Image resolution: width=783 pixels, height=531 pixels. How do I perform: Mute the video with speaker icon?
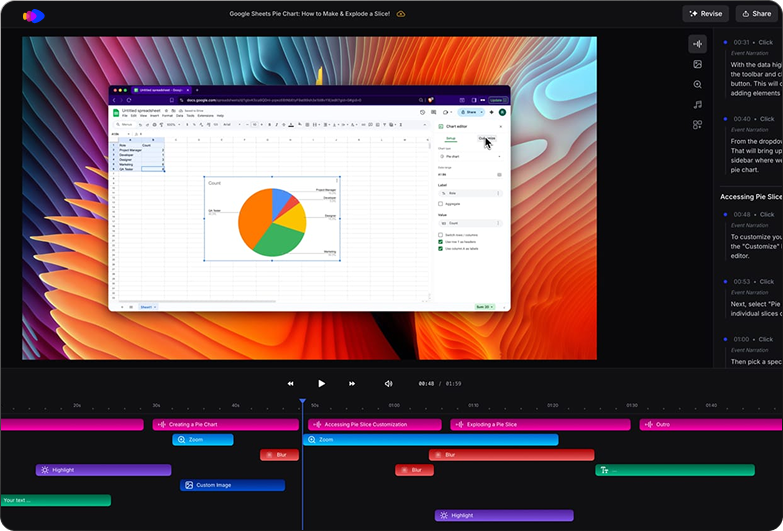pyautogui.click(x=388, y=383)
